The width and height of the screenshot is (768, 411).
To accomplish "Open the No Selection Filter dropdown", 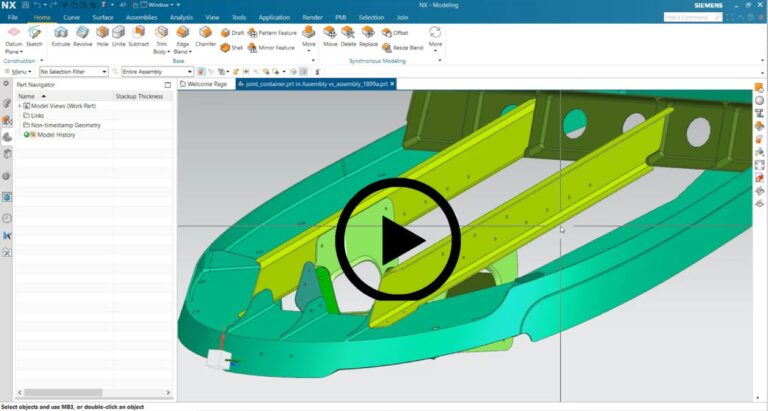I will (x=73, y=72).
